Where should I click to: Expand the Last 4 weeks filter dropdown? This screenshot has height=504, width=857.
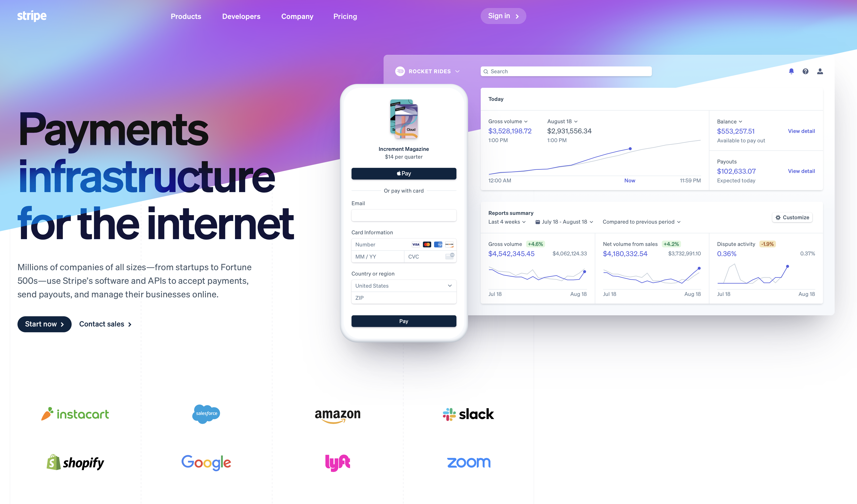click(507, 221)
